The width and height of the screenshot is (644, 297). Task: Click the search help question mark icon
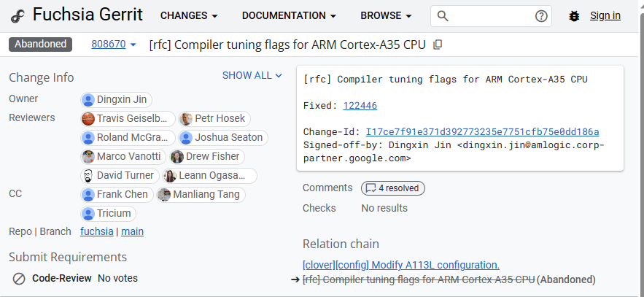541,16
